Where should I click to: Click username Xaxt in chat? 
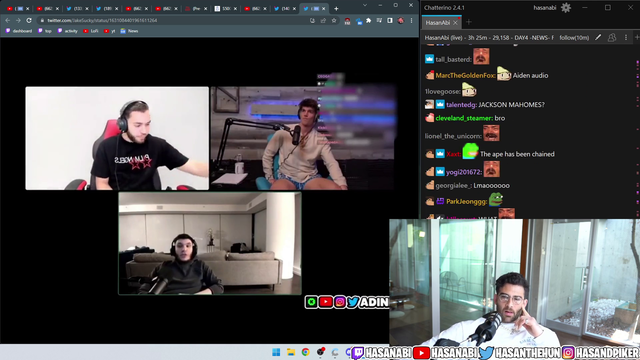click(x=453, y=154)
